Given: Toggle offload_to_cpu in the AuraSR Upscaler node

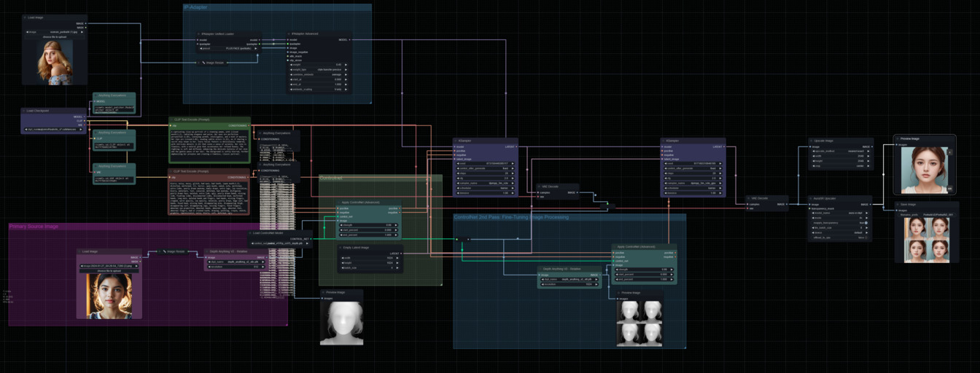Looking at the screenshot, I should pos(839,237).
